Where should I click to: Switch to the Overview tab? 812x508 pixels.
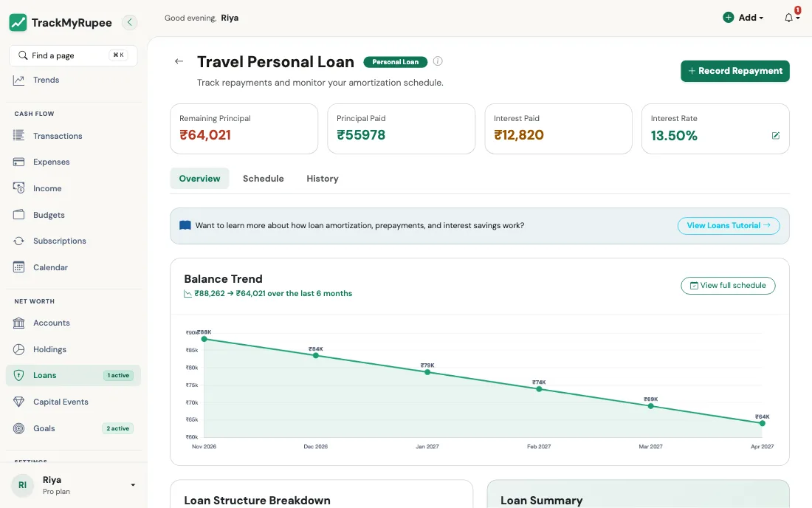[x=199, y=179]
